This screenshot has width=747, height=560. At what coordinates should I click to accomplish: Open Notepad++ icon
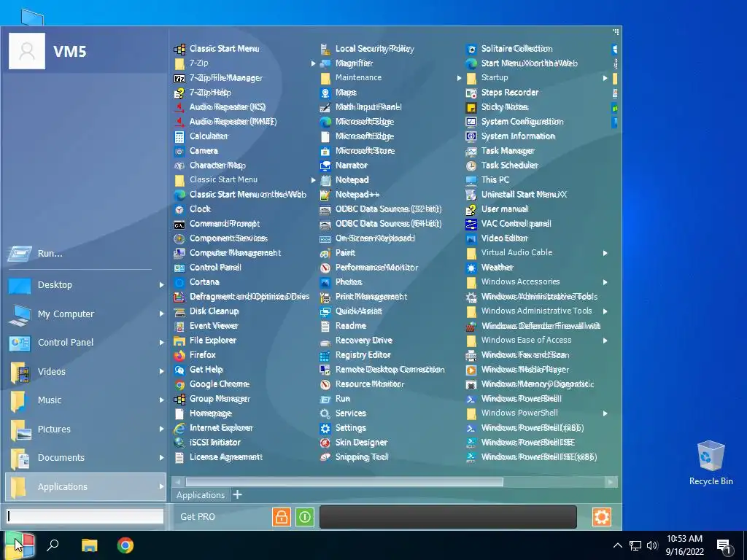pos(325,195)
